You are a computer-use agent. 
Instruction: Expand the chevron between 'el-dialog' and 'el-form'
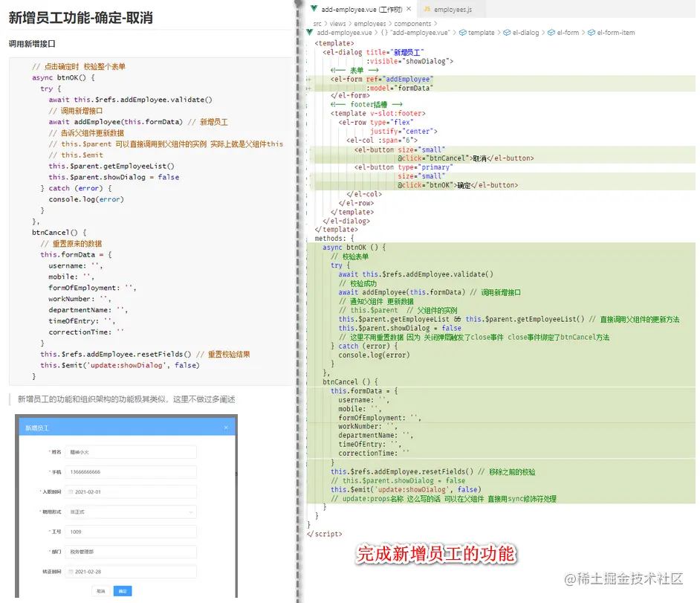[x=543, y=33]
